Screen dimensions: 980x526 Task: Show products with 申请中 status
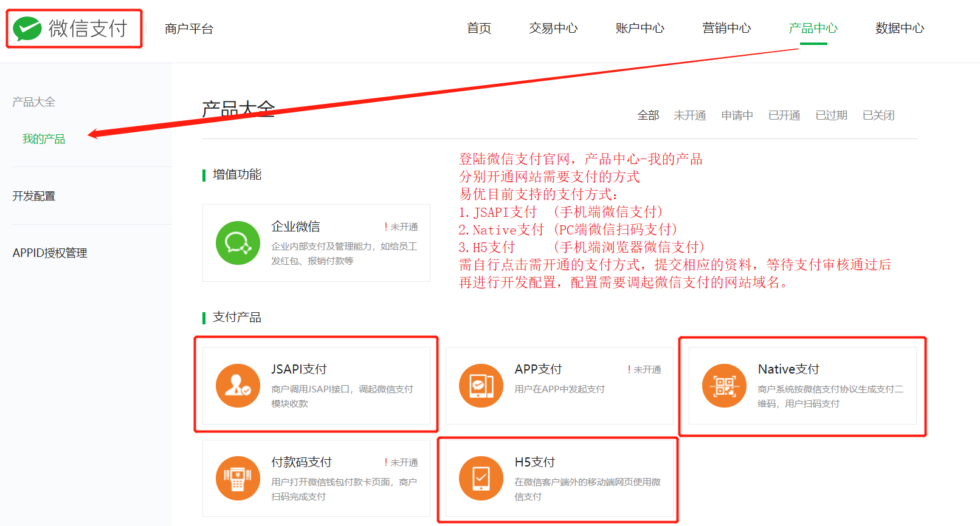click(737, 115)
